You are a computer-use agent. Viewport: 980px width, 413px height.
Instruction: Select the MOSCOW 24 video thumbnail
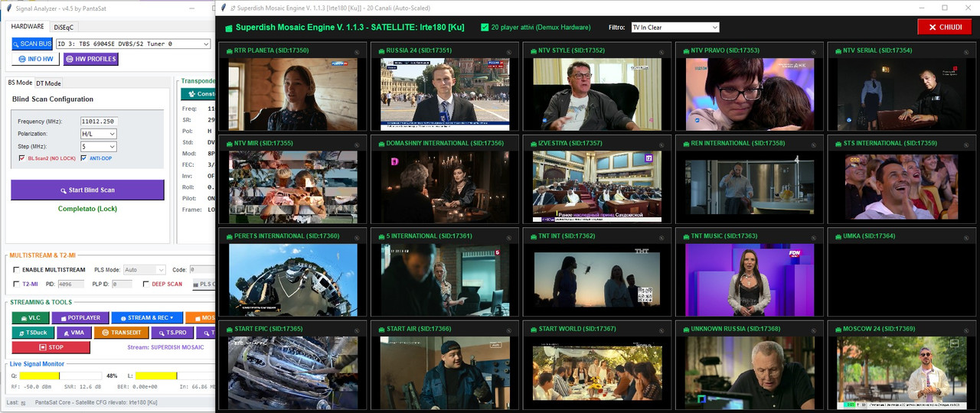click(x=901, y=372)
